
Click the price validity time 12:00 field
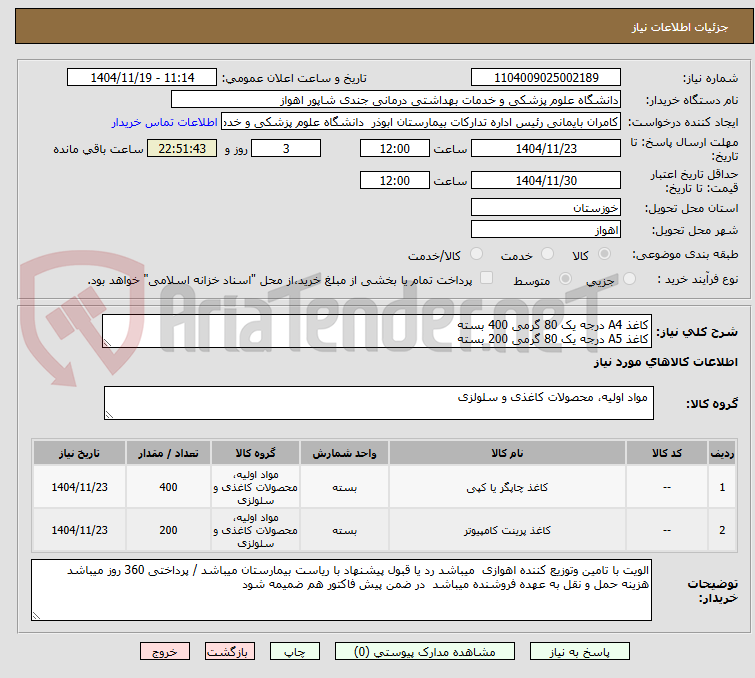coord(395,180)
